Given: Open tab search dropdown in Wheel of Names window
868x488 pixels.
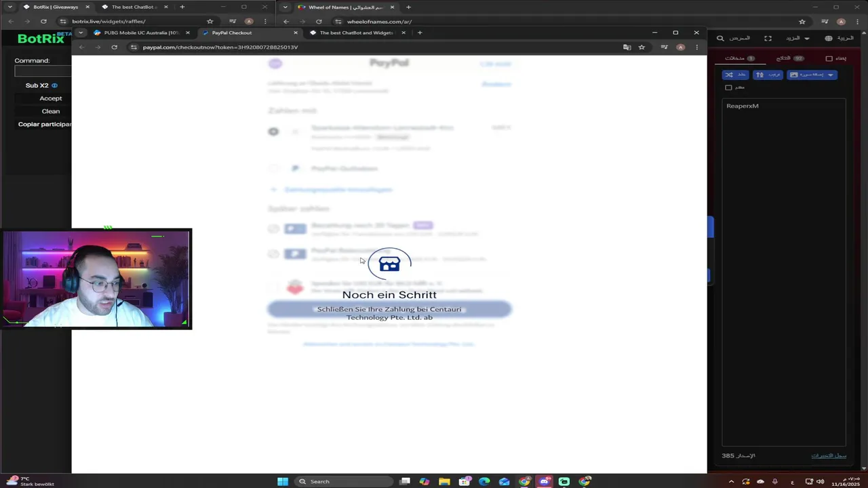Looking at the screenshot, I should pyautogui.click(x=285, y=7).
